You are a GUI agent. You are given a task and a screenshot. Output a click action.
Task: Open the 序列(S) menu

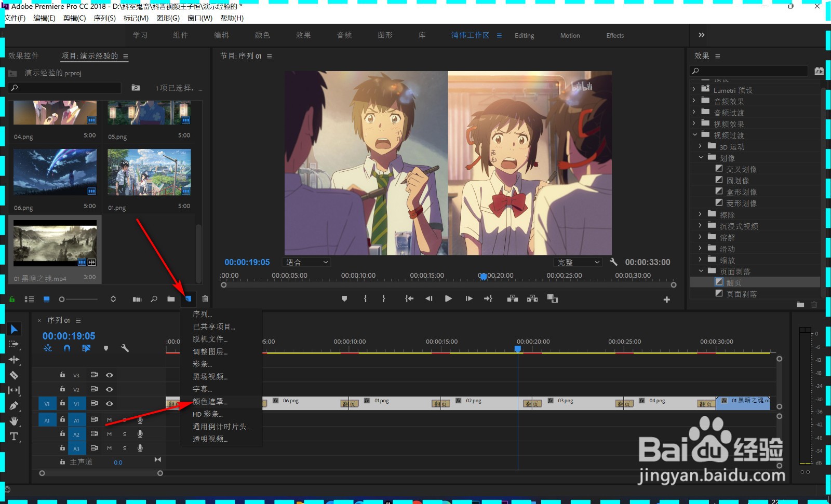[x=105, y=18]
